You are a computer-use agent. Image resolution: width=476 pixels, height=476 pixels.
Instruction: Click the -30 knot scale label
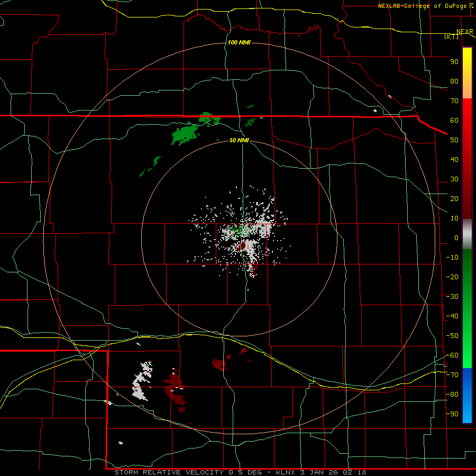tap(452, 297)
